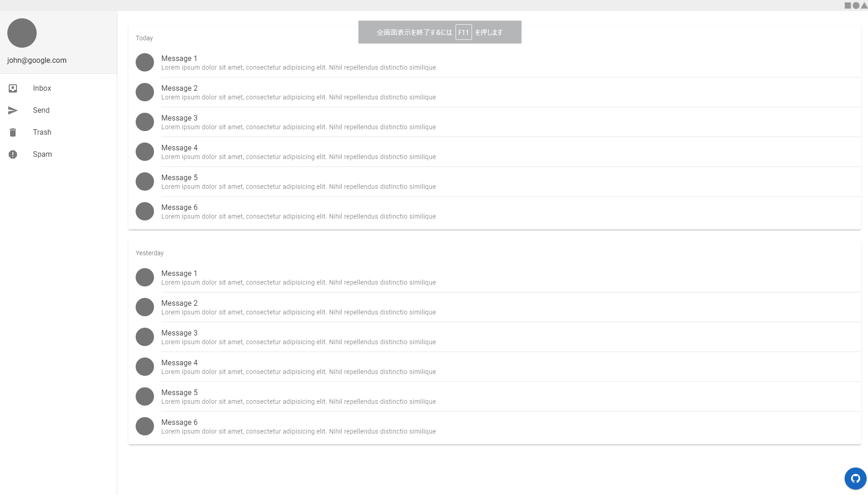
Task: Open Message 4 title under Today
Action: pyautogui.click(x=179, y=148)
